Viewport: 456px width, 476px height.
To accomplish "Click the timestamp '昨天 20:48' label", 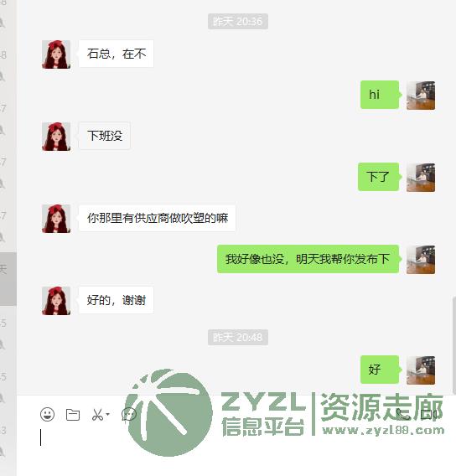I will 238,337.
